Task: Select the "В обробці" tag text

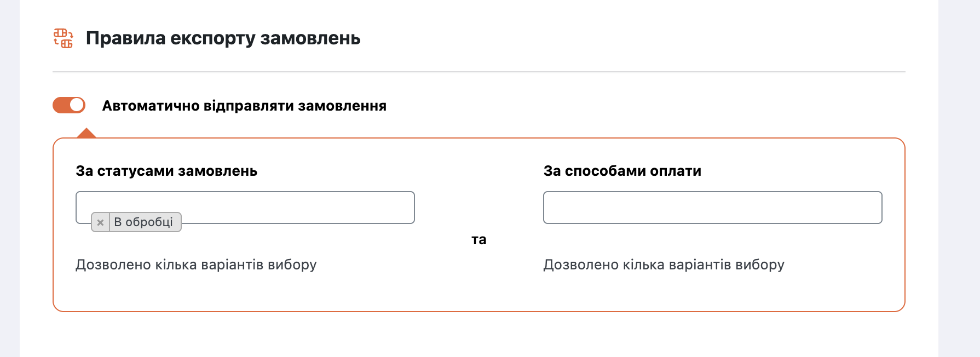Action: click(143, 222)
